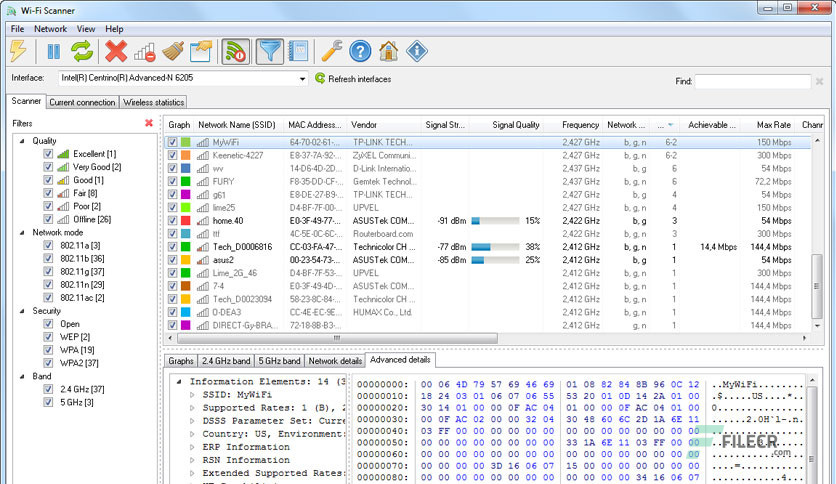Sort by Vendor column header
The image size is (836, 484).
point(383,125)
